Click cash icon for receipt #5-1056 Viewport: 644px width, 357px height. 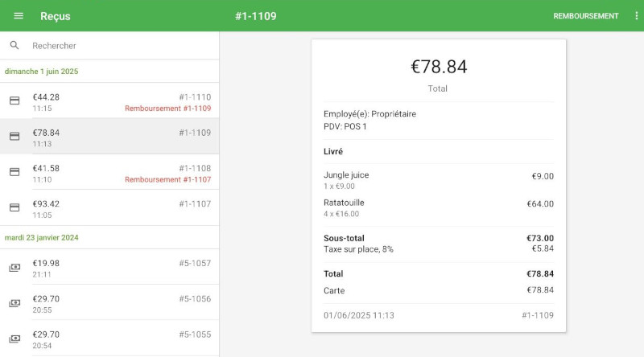(14, 303)
